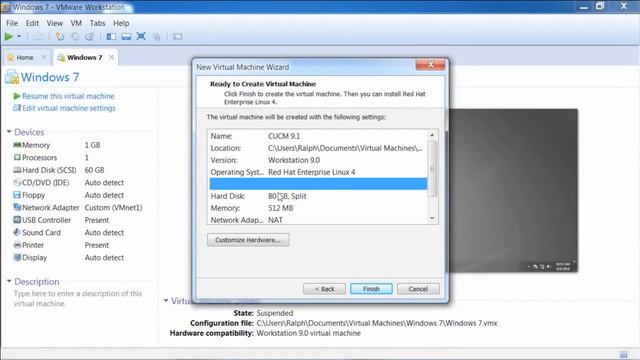This screenshot has height=360, width=640.
Task: Click the console view toolbar icon
Action: tap(178, 37)
